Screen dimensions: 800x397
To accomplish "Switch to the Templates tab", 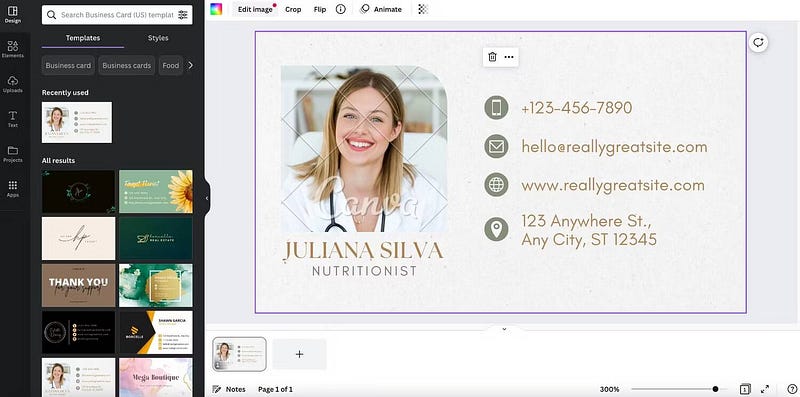I will (x=83, y=38).
